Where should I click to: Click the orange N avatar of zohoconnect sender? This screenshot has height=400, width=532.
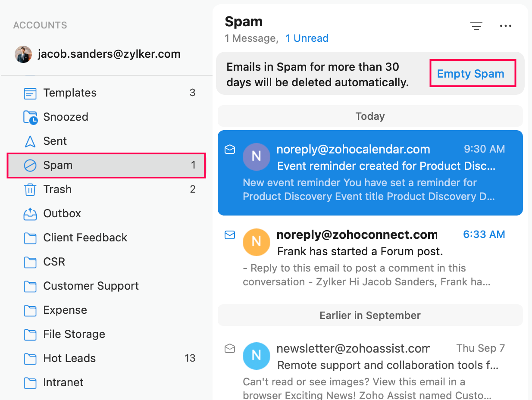pyautogui.click(x=257, y=241)
